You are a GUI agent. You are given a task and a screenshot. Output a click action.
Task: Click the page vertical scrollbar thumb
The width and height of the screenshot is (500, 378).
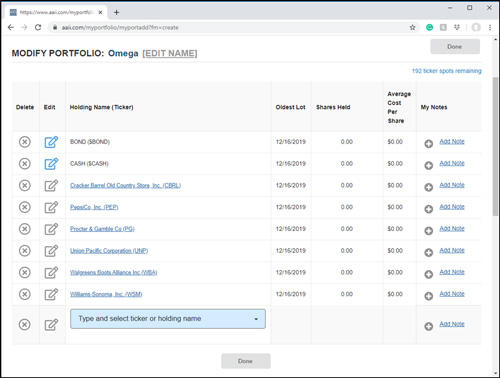pos(495,146)
